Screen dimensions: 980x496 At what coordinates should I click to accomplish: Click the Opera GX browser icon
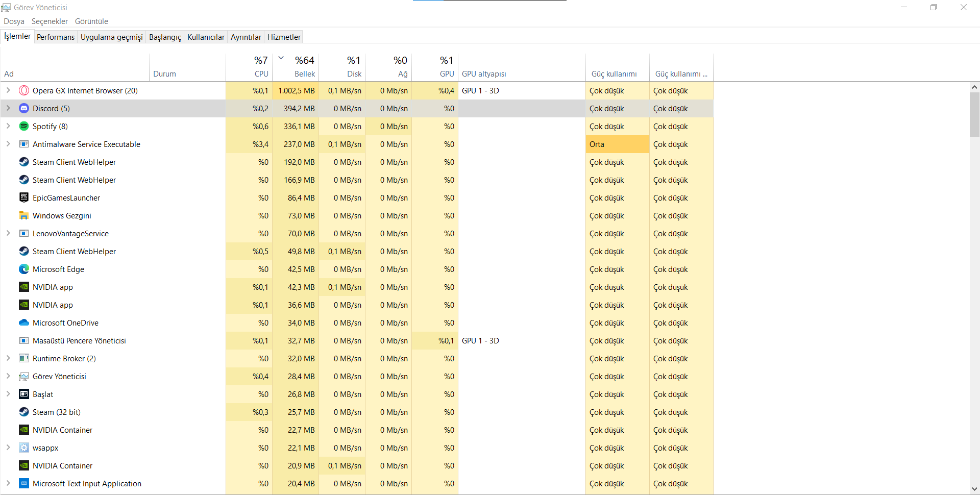24,91
